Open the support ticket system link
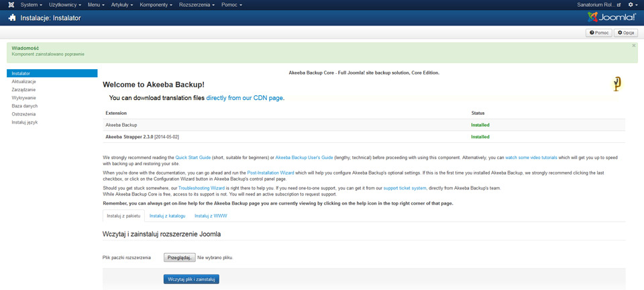Screen dimensions: 644x290 pyautogui.click(x=405, y=188)
